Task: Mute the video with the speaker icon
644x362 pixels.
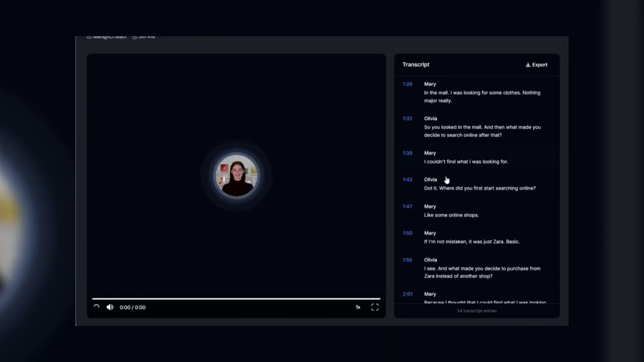Action: [x=110, y=307]
